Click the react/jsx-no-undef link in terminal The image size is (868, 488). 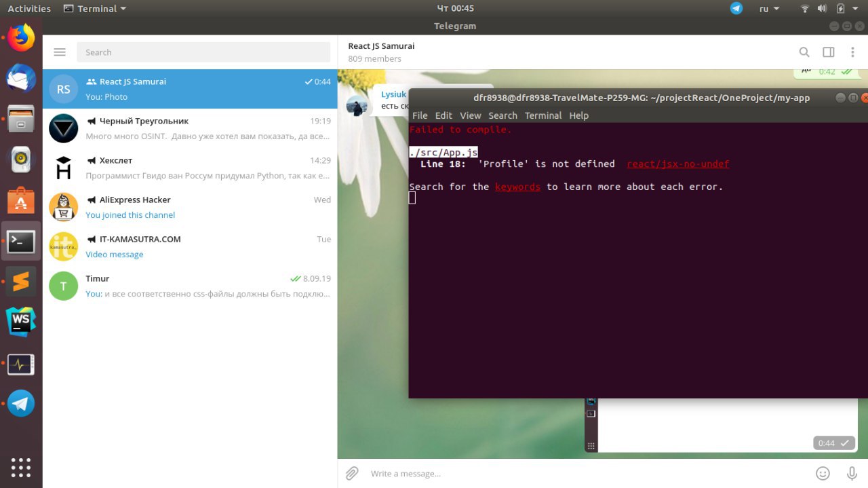[677, 164]
